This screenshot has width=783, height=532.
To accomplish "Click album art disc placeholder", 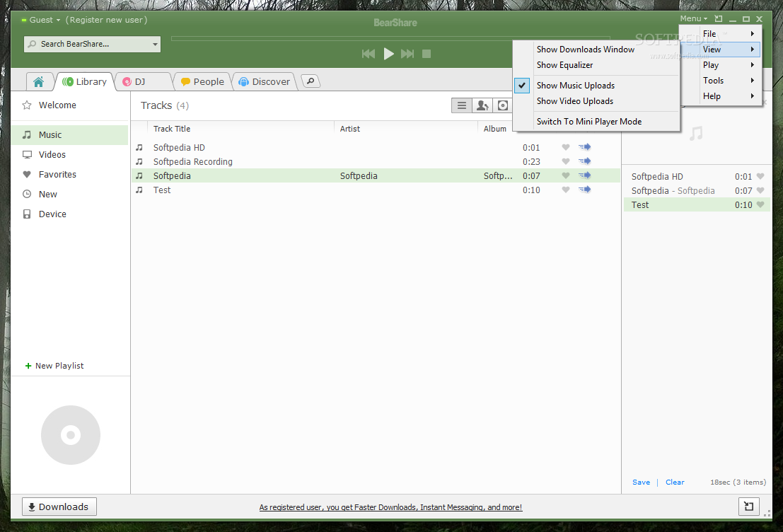I will [71, 435].
